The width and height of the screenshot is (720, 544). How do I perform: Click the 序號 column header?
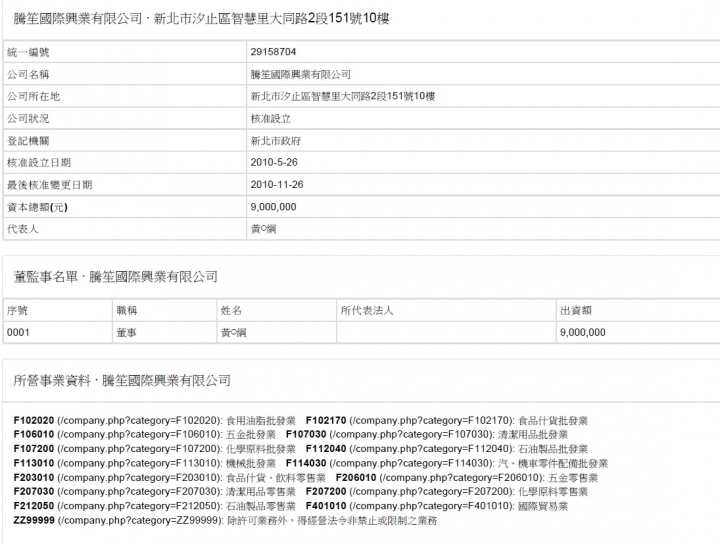click(17, 311)
